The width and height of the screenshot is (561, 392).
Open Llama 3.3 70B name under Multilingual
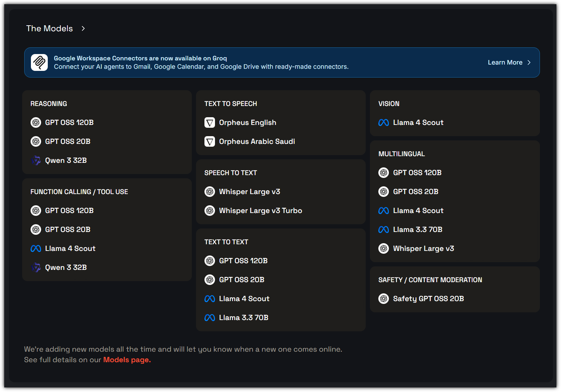point(418,230)
